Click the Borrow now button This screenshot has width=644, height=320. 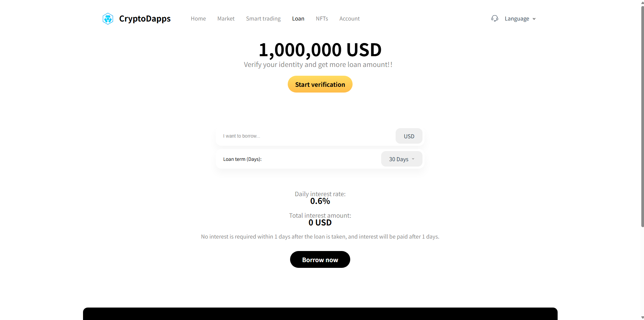(320, 260)
